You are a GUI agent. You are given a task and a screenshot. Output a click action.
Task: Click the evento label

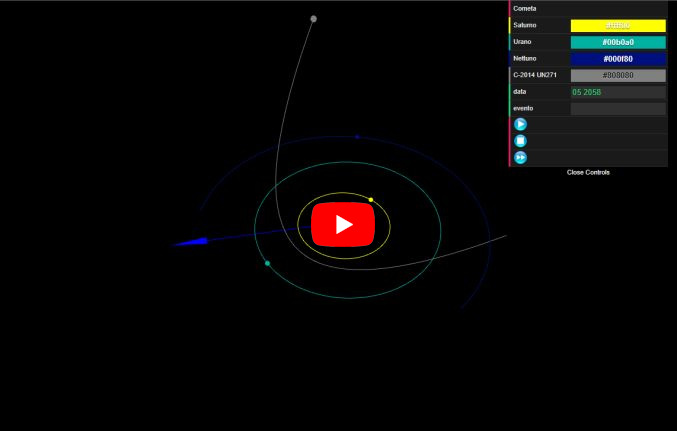[x=523, y=108]
